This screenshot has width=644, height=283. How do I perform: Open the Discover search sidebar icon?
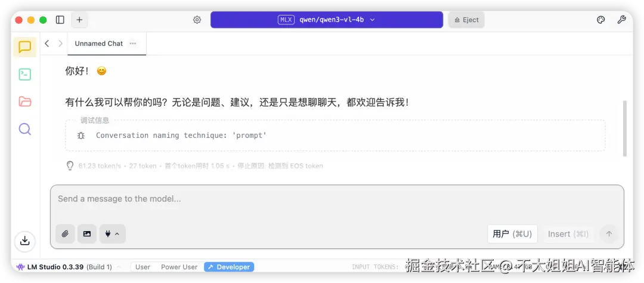tap(24, 129)
